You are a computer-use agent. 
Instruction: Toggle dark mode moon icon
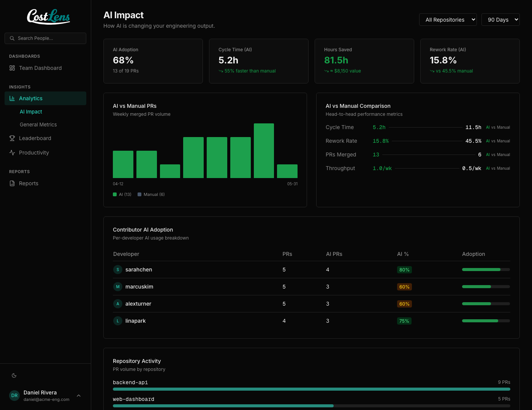(x=14, y=375)
